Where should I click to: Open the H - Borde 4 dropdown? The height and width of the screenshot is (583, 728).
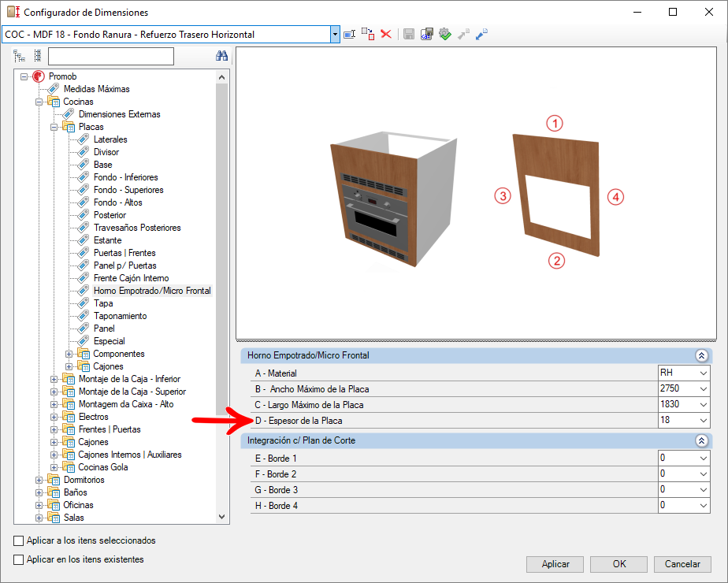click(x=704, y=506)
